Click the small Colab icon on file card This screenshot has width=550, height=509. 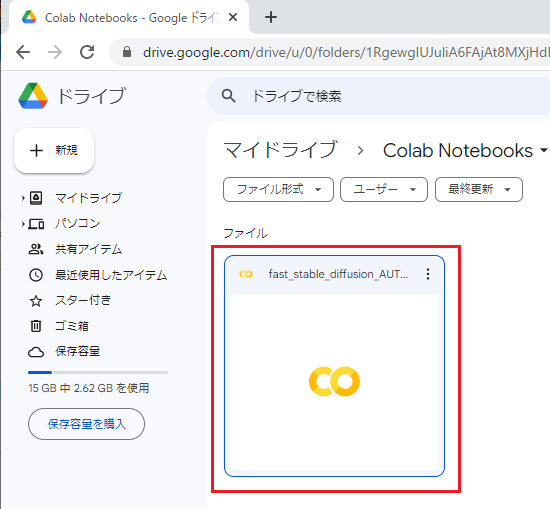click(x=246, y=274)
